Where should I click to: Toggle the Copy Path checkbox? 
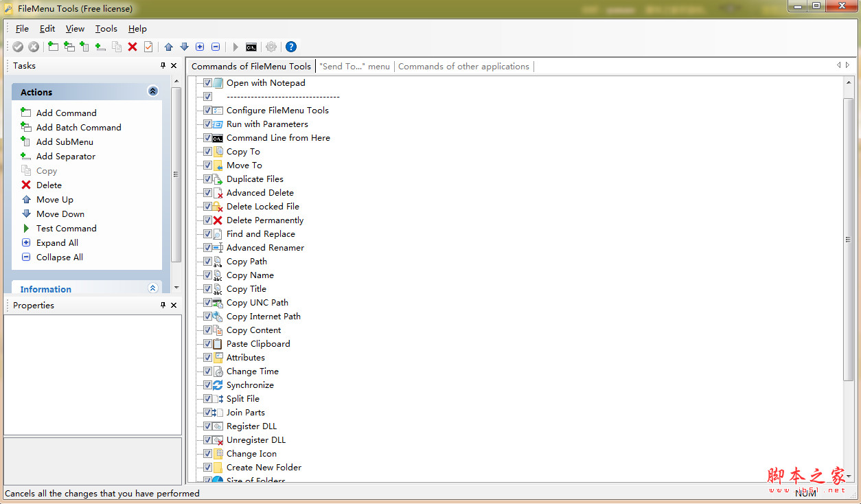pyautogui.click(x=207, y=262)
